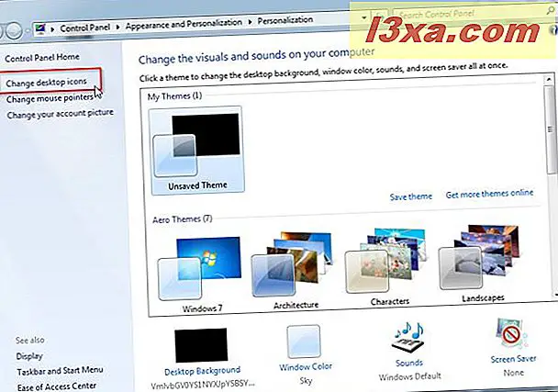Apply the Windows 7 Aero theme
The width and height of the screenshot is (558, 392).
[x=201, y=274]
